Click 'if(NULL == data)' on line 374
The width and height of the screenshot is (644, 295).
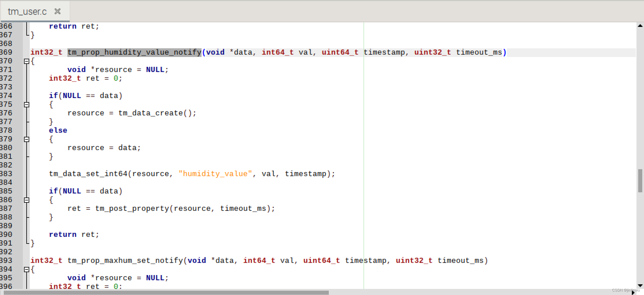pyautogui.click(x=86, y=96)
